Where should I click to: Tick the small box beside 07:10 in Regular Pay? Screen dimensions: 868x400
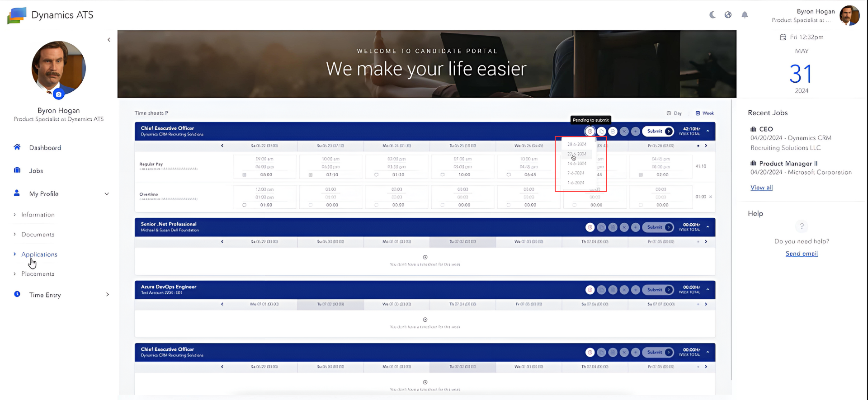click(310, 174)
